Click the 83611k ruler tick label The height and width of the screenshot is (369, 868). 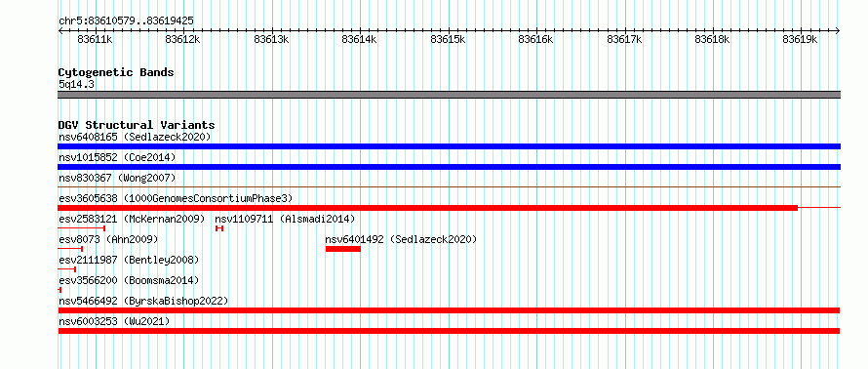[x=96, y=40]
